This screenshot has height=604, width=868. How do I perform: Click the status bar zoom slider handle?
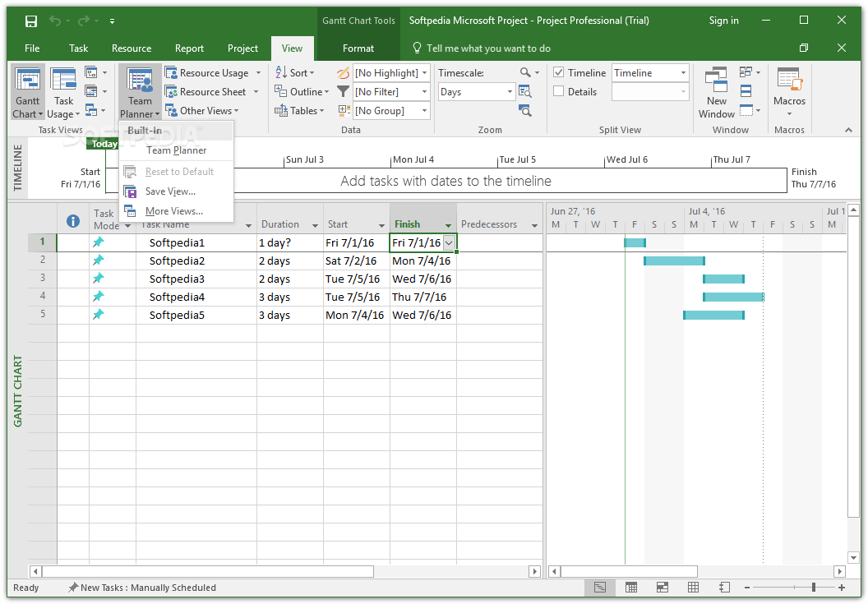(813, 588)
